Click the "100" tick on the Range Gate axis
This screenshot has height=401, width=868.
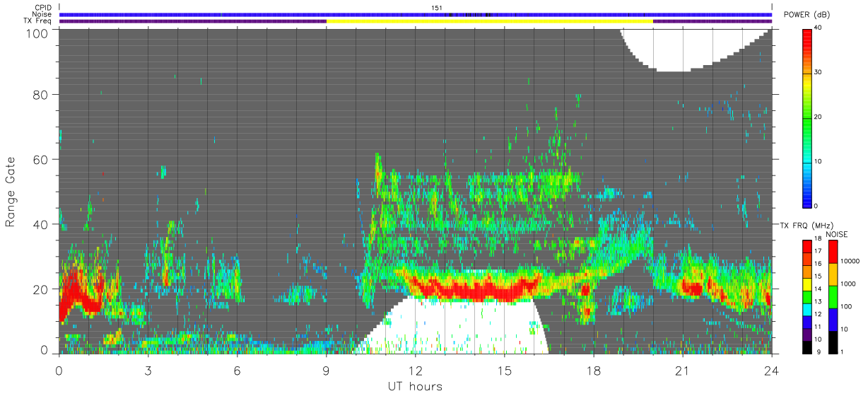[37, 33]
